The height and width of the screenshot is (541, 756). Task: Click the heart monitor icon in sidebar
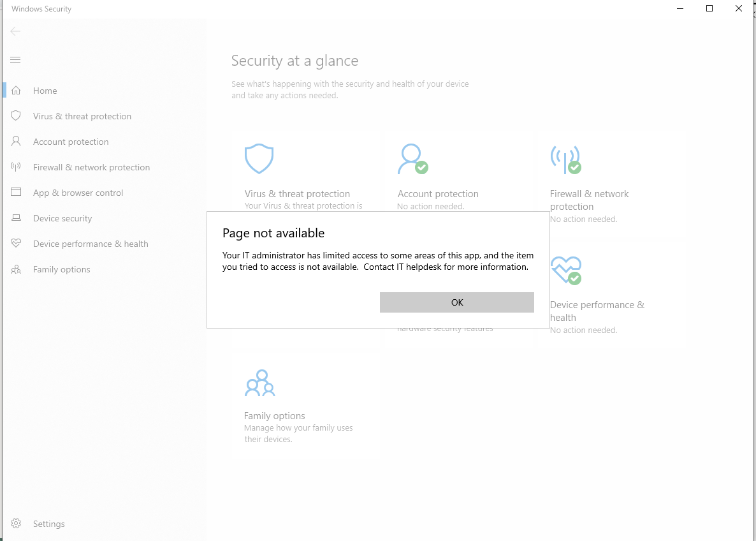(x=16, y=243)
